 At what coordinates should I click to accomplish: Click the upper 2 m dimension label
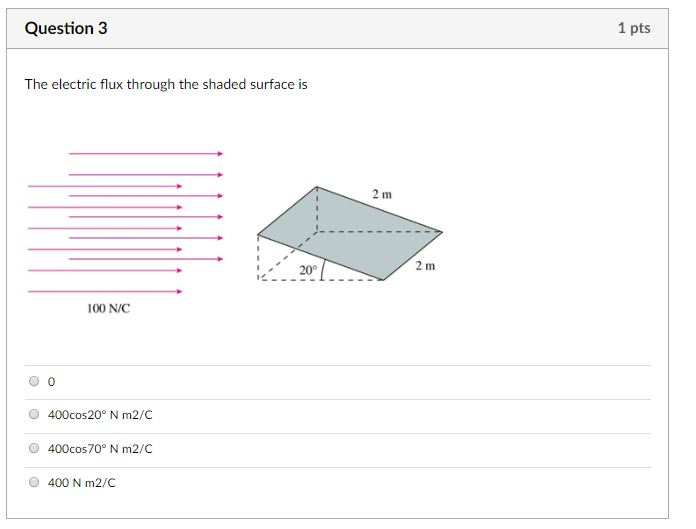click(x=382, y=194)
